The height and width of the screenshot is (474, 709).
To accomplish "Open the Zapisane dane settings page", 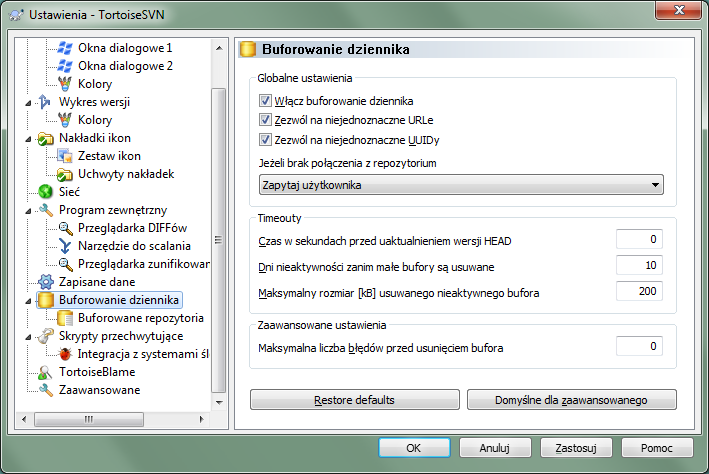I will (x=97, y=282).
